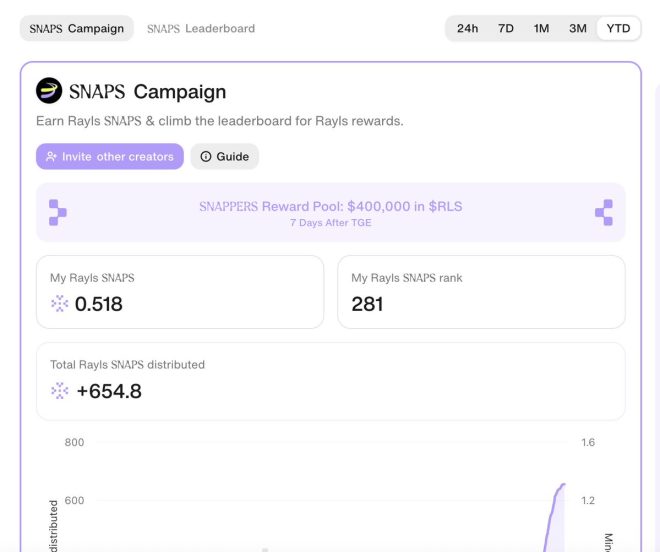Select the YTD time range

618,29
